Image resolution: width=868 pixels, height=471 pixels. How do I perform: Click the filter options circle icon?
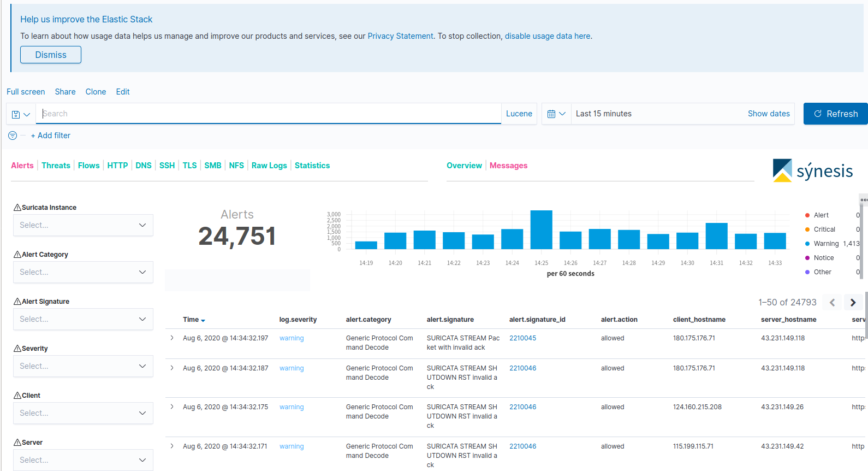(x=13, y=136)
